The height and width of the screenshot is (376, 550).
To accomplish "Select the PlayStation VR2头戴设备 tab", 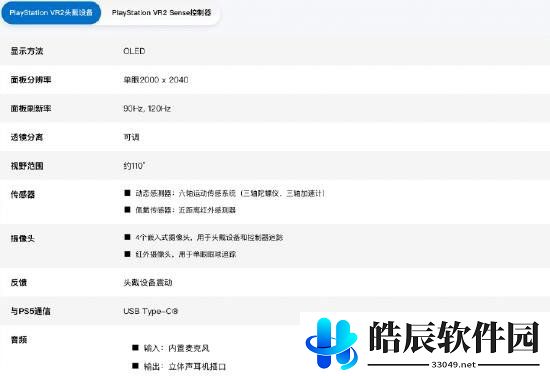I will tap(51, 13).
